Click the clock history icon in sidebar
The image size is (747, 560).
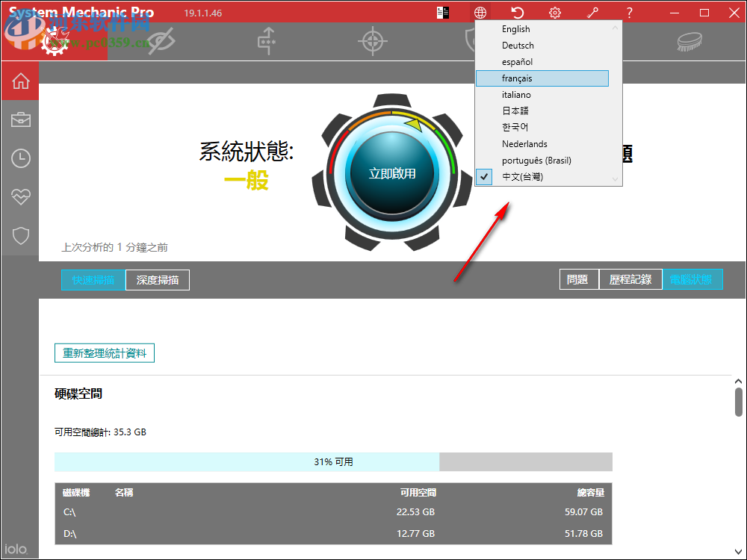[x=20, y=158]
